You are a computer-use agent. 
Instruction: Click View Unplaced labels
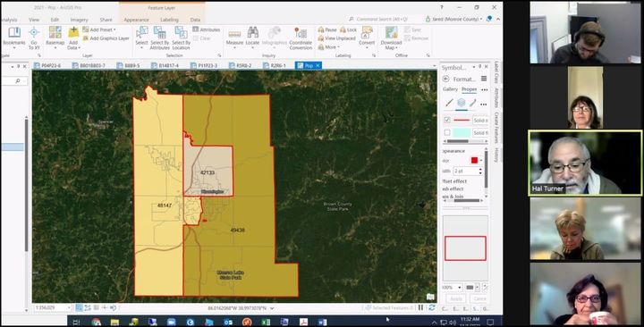click(x=337, y=38)
